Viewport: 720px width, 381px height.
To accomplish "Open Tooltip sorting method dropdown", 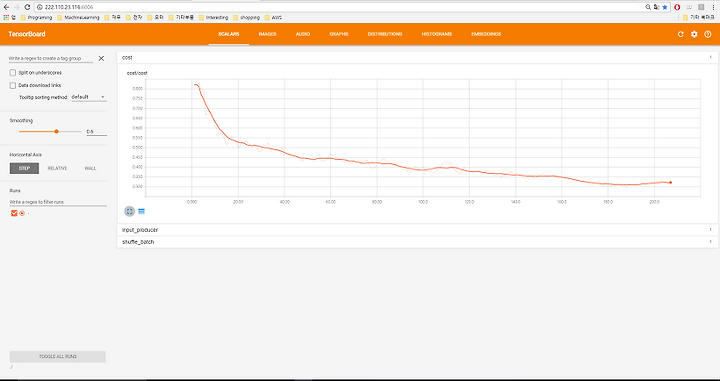I will 89,97.
